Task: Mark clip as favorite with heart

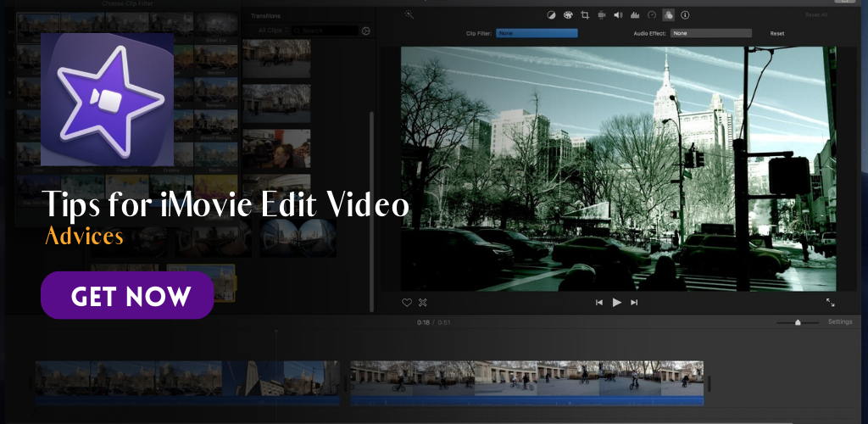Action: point(407,302)
